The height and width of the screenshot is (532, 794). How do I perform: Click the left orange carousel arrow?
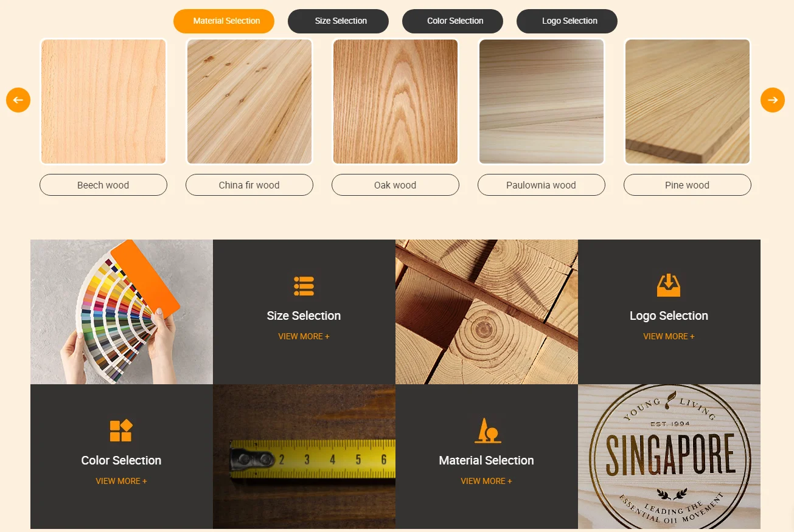point(18,100)
